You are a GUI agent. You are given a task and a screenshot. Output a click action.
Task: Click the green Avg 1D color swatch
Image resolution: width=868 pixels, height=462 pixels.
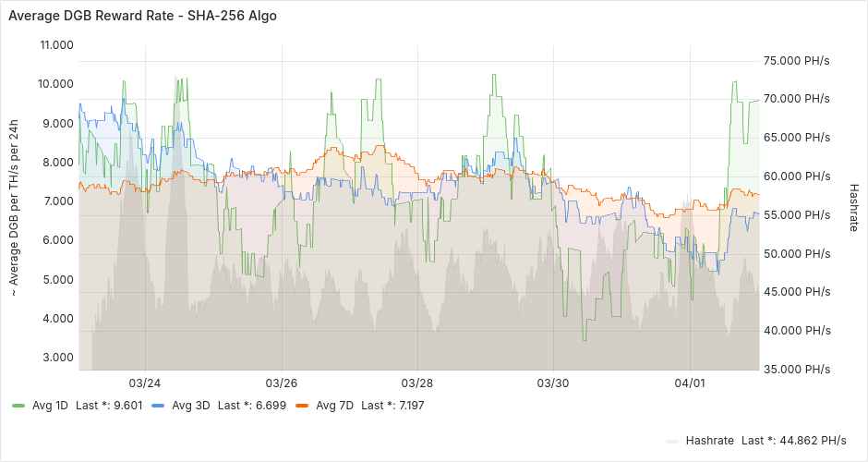tap(18, 405)
